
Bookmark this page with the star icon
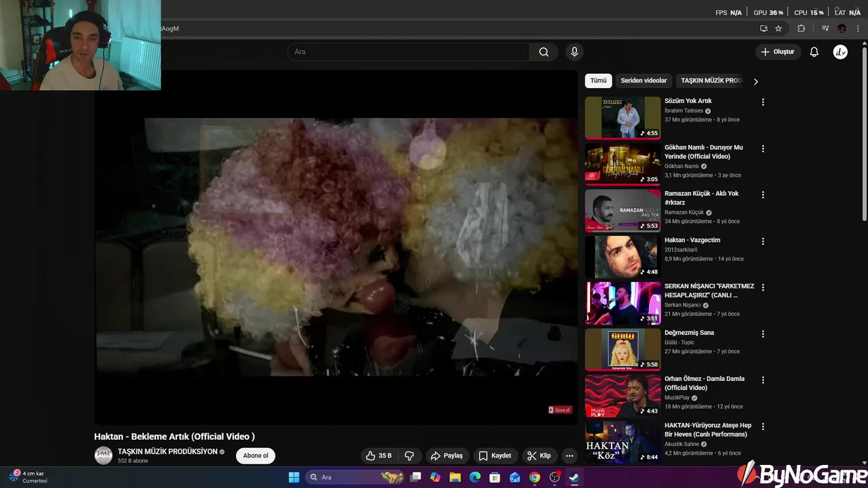778,28
